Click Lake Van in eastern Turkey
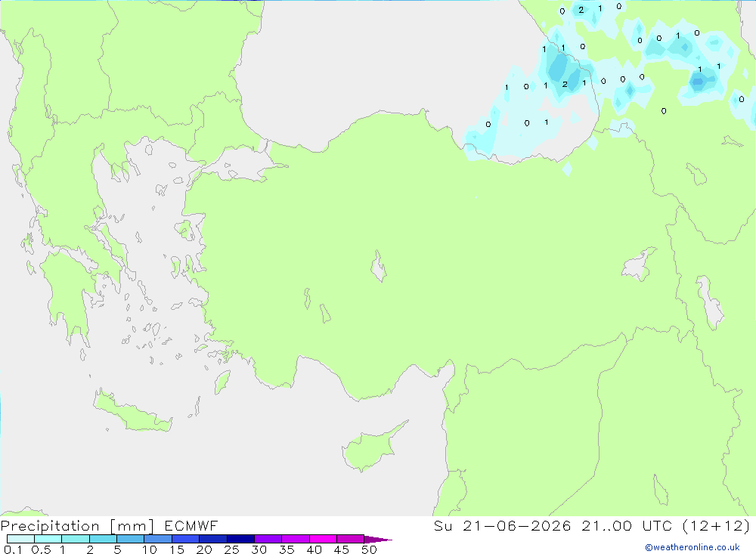The image size is (756, 554). [639, 265]
